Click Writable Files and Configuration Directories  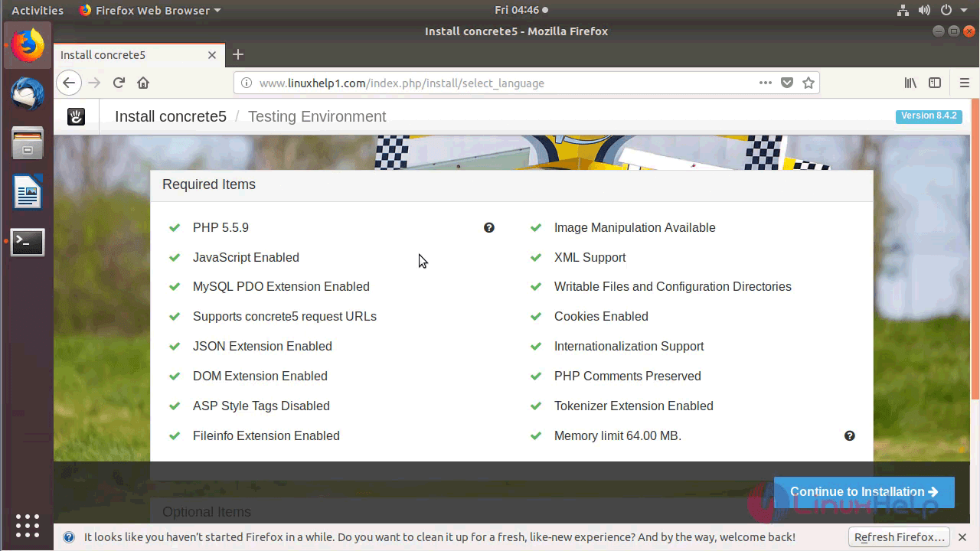[x=673, y=286]
